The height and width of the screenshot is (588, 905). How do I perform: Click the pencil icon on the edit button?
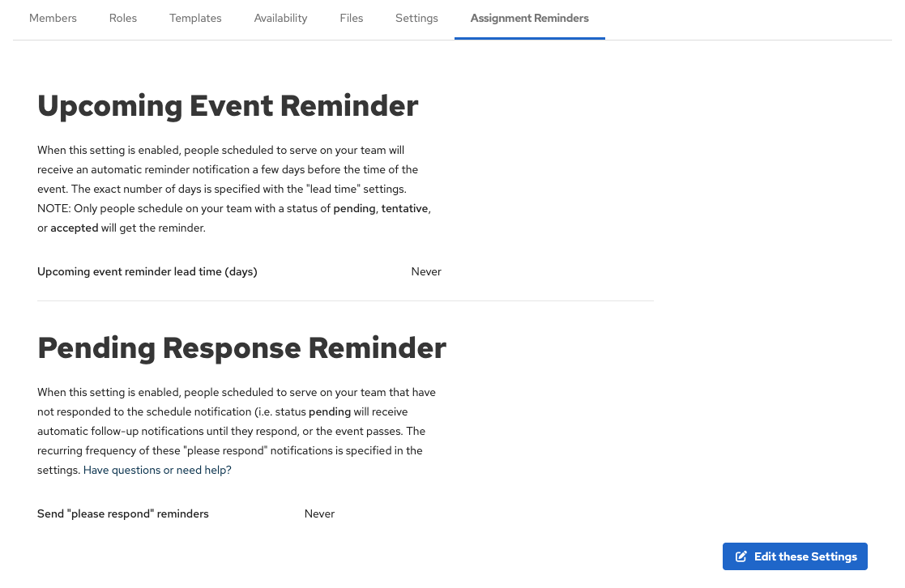click(741, 556)
